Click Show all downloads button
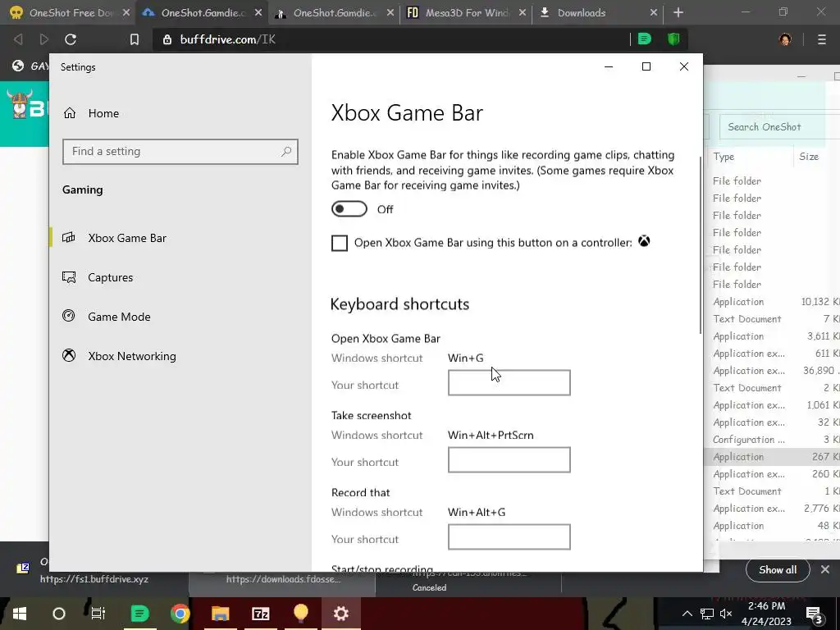Viewport: 840px width, 630px height. pos(778,570)
